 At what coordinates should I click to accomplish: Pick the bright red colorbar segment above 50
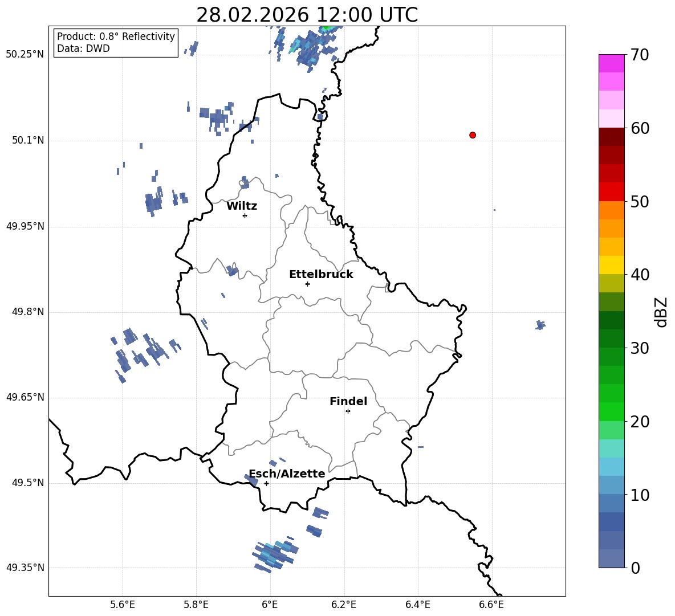click(x=612, y=192)
